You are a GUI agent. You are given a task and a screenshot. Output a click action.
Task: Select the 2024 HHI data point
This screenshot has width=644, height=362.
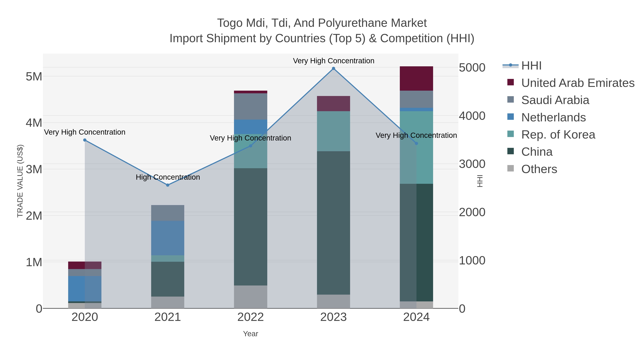[x=416, y=143]
